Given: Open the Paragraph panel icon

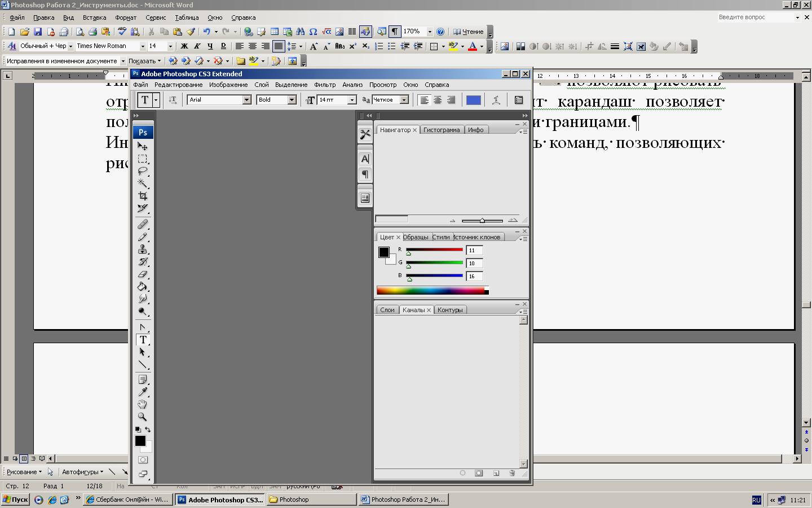Looking at the screenshot, I should tap(365, 174).
